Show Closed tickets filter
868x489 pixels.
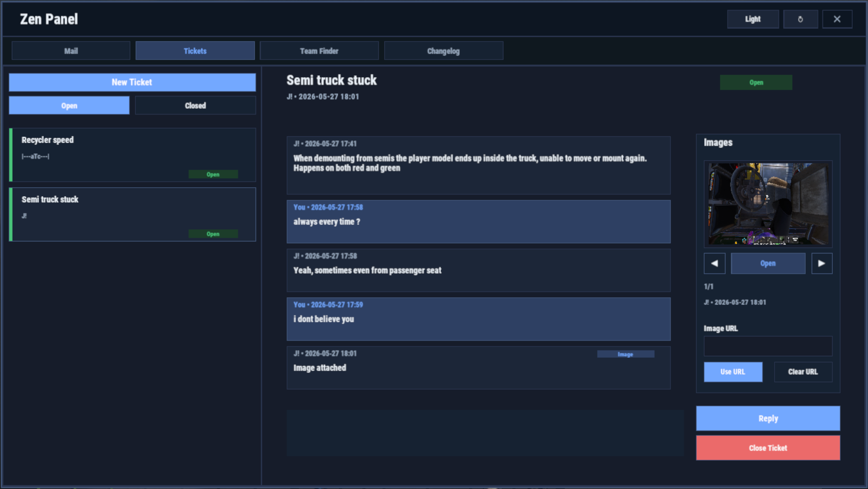click(x=195, y=106)
